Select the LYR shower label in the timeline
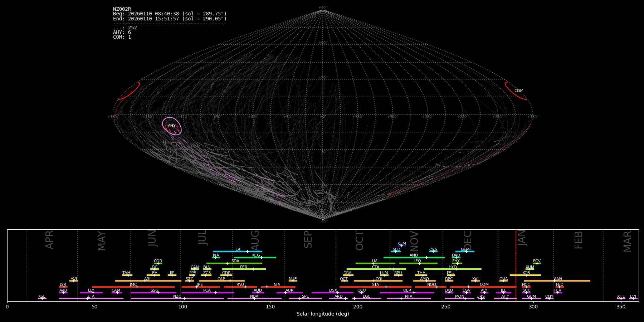This screenshot has width=644, height=322. (63, 285)
